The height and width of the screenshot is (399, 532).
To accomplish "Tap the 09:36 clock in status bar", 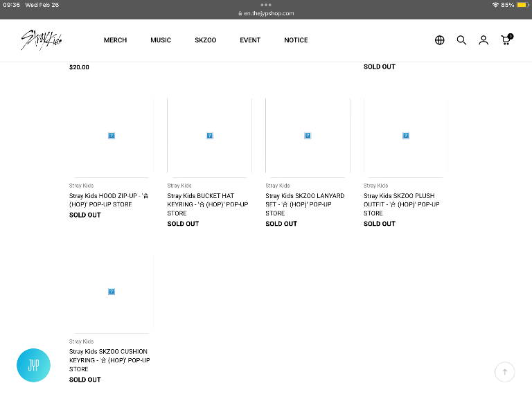I will point(12,5).
